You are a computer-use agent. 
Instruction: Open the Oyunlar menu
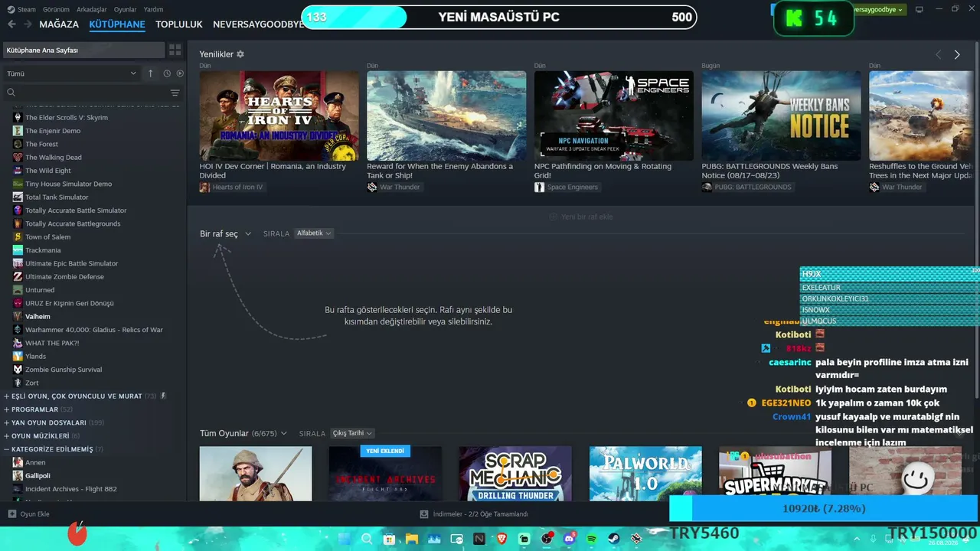126,9
